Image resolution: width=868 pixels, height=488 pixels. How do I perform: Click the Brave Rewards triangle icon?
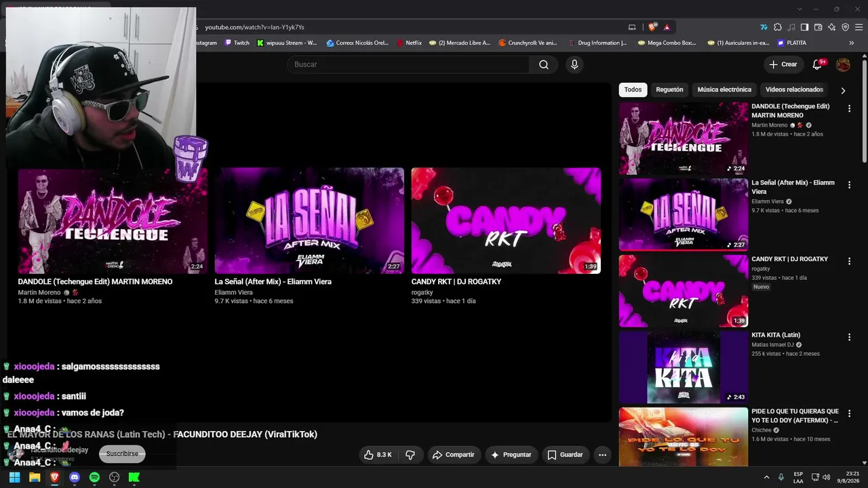tap(667, 27)
